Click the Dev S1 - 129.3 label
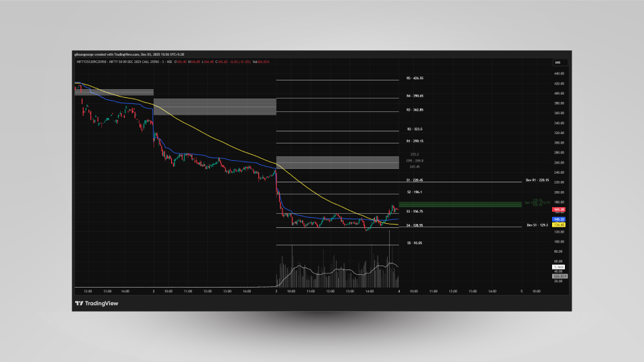Screen dimensions: 644x362 coord(537,225)
